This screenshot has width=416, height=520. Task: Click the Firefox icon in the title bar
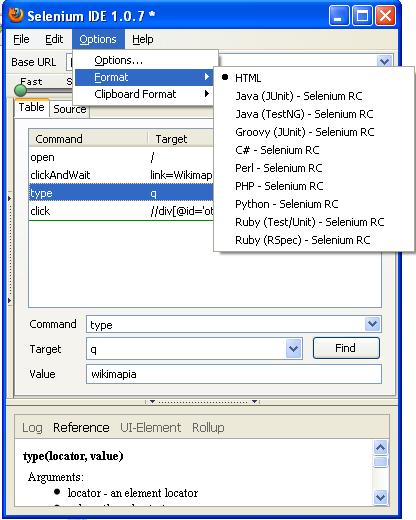(16, 15)
